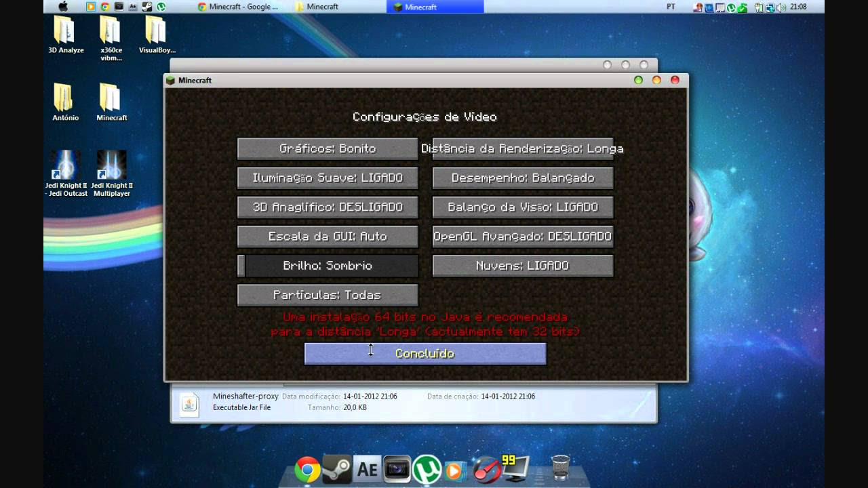Cycle the Escala da GUI: Auto option
The image size is (868, 488).
pos(328,236)
